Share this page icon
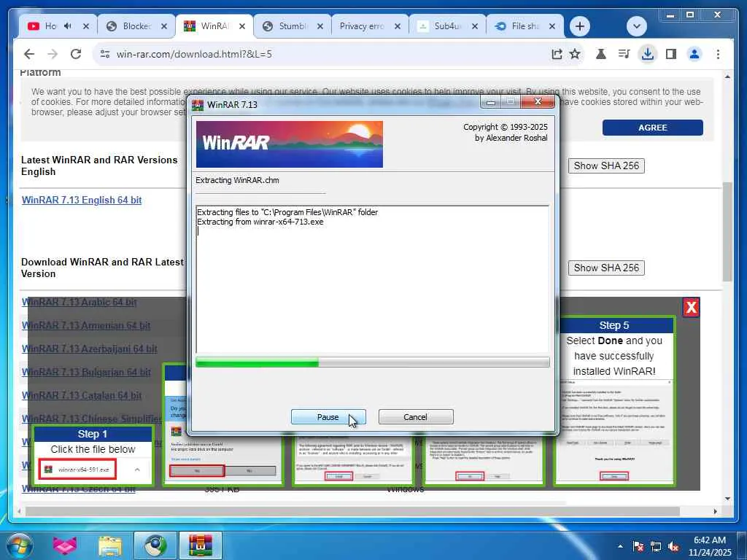 click(x=557, y=54)
